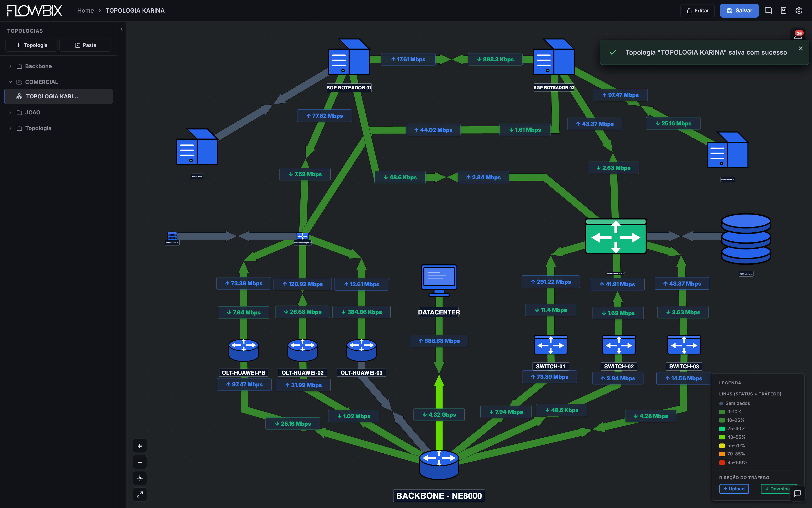812x508 pixels.
Task: Select the BGP ROTEADOR 03 server node
Action: tap(727, 150)
